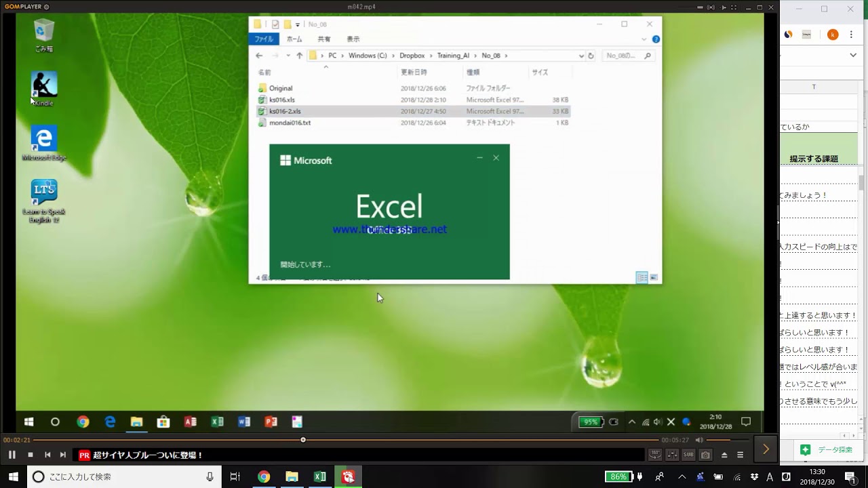Viewport: 868px width, 488px height.
Task: Click the video seek bar handle
Action: pyautogui.click(x=303, y=440)
